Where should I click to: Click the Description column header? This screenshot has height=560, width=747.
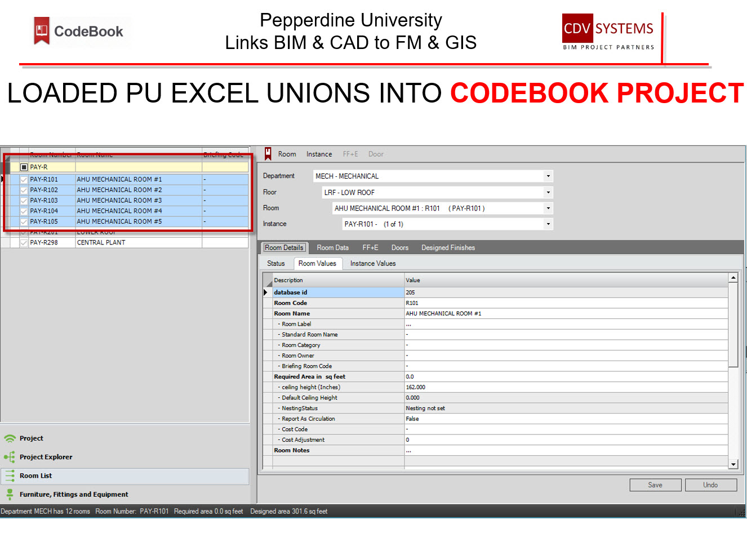(338, 280)
